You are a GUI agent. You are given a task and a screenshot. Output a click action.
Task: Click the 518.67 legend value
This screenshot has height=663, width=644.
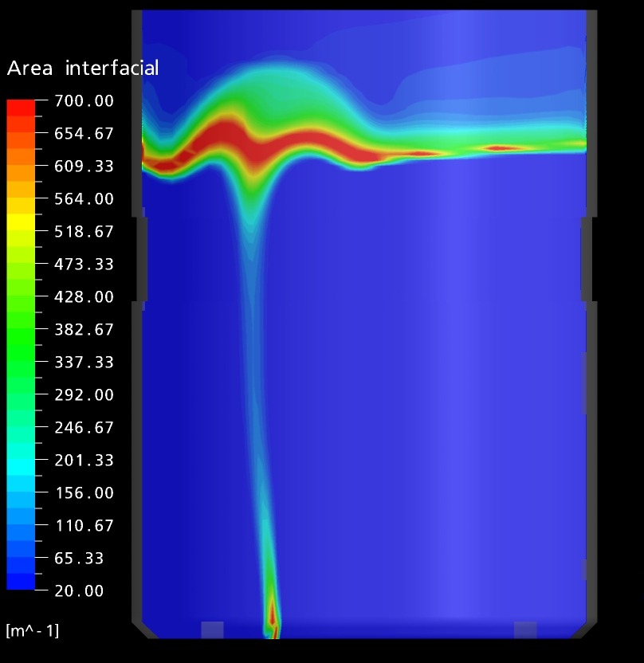pos(84,232)
